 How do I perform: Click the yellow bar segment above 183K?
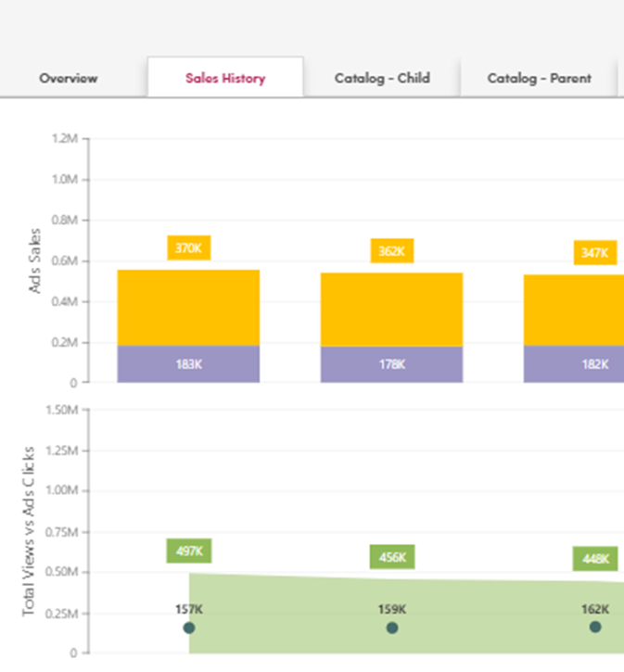click(x=188, y=308)
